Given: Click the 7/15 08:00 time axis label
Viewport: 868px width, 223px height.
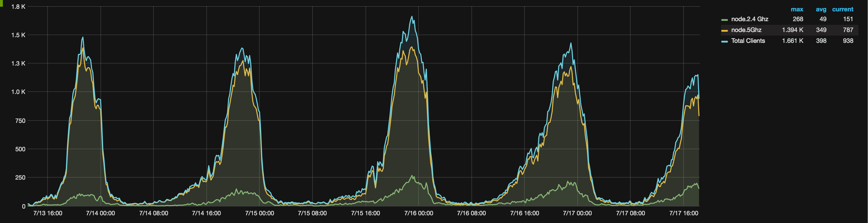Looking at the screenshot, I should [x=312, y=213].
